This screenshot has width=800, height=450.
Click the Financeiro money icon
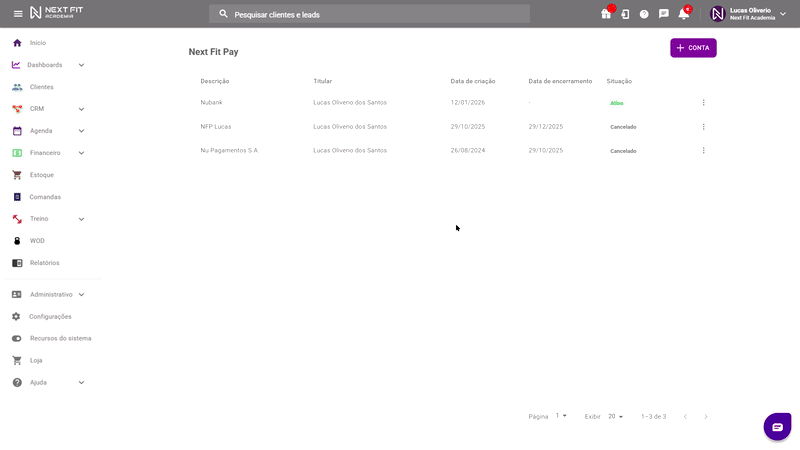pyautogui.click(x=17, y=153)
